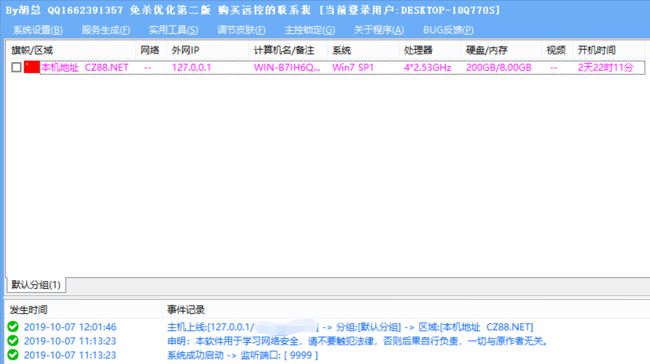This screenshot has height=364, width=650.
Task: Open the 实用工具(S) menu
Action: click(x=173, y=30)
